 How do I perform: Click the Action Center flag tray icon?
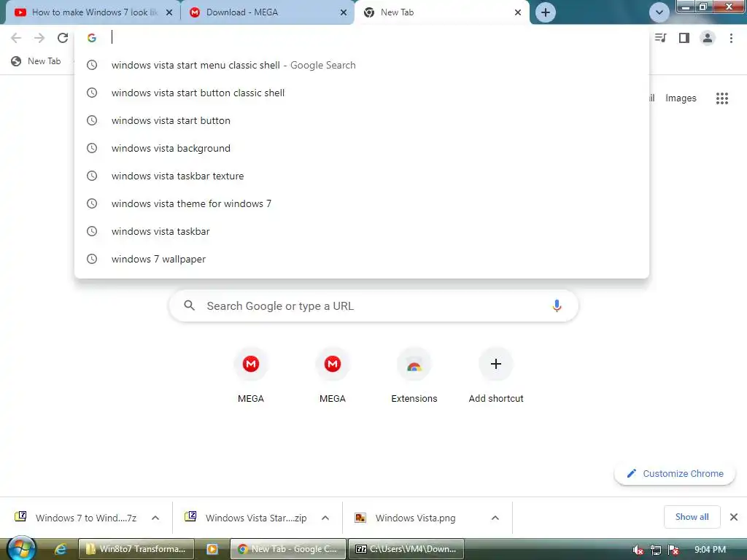pyautogui.click(x=673, y=550)
